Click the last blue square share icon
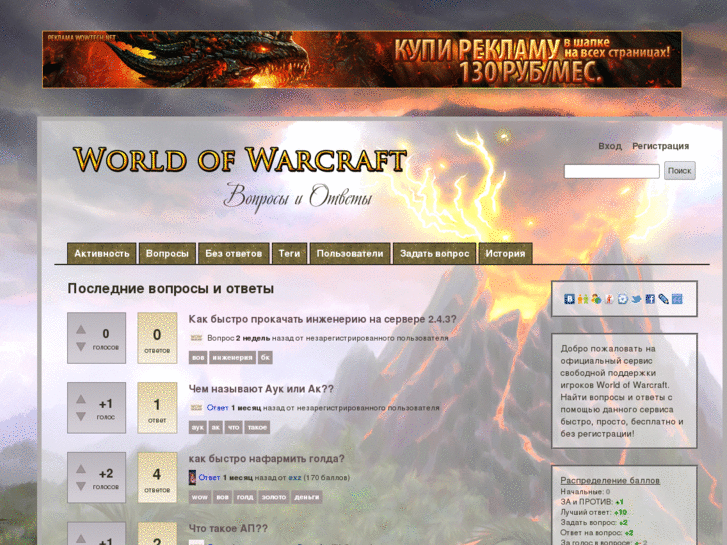727x545 pixels. click(x=677, y=299)
